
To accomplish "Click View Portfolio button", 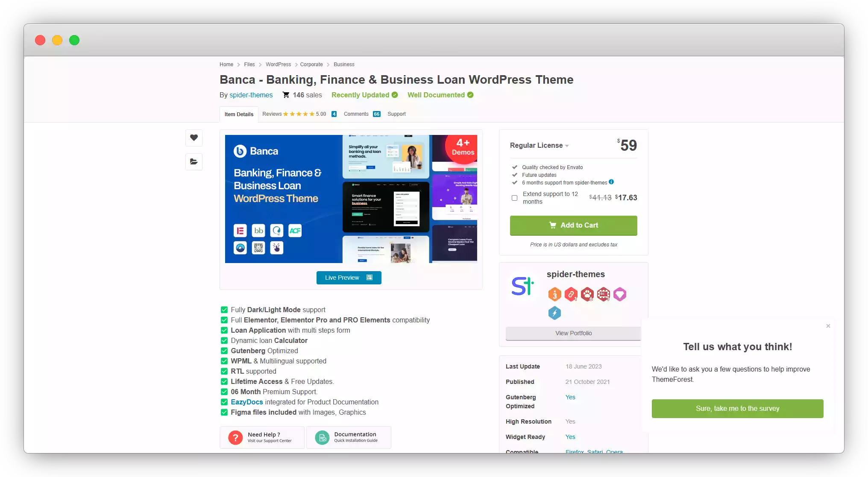I will pyautogui.click(x=573, y=334).
